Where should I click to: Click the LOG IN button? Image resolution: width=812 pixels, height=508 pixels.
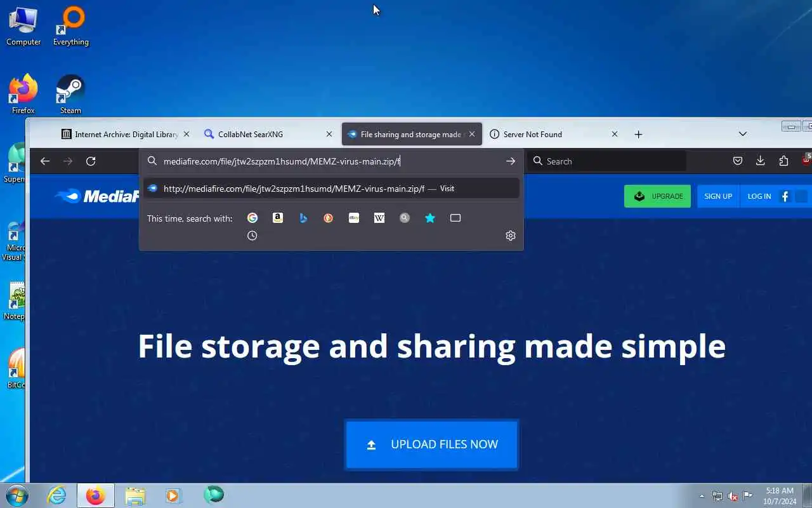point(759,196)
